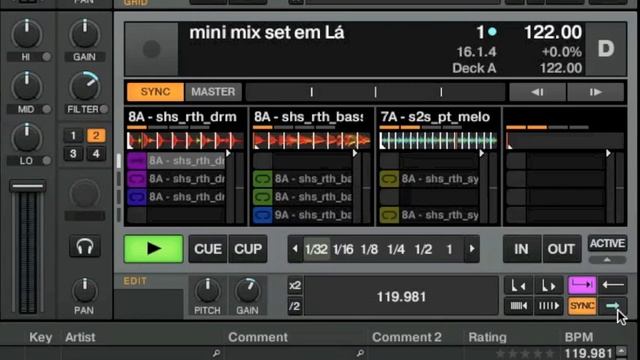Toggle the loop ACTIVE button
This screenshot has width=640, height=360.
pos(607,244)
